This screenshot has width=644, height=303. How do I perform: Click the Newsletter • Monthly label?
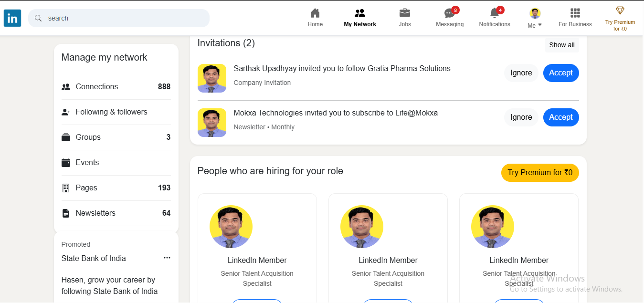pyautogui.click(x=264, y=127)
